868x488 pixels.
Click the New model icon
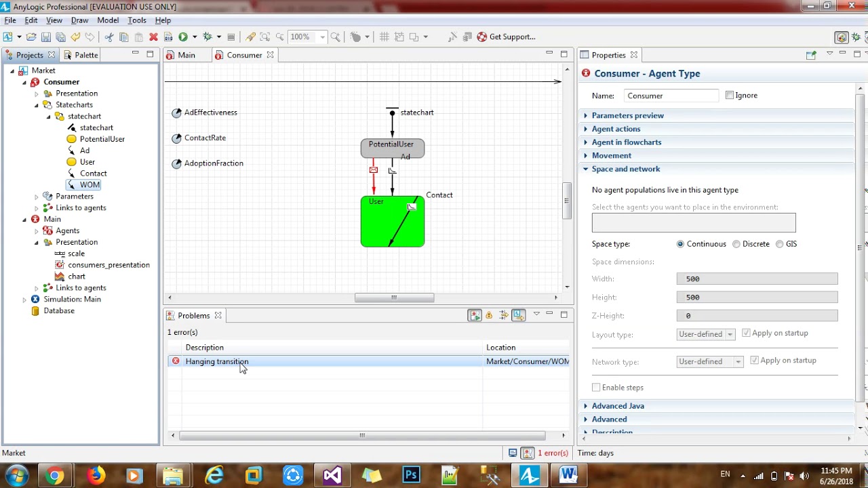point(8,37)
